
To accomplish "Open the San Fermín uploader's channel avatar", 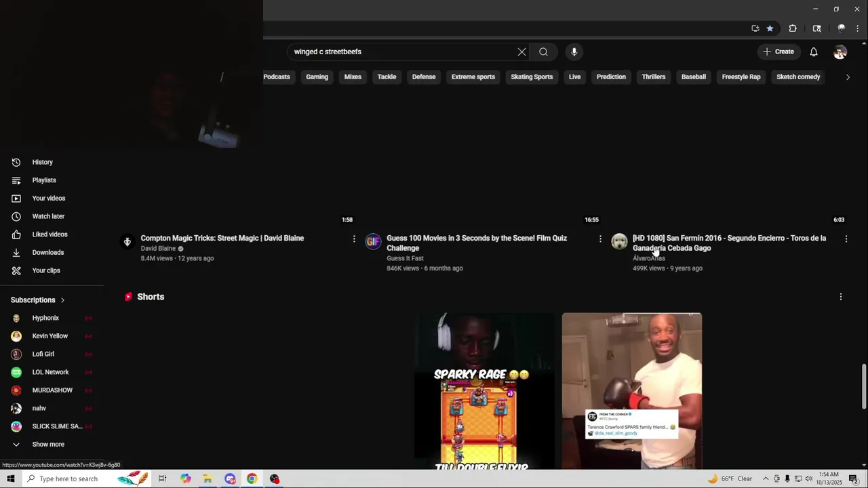I will pyautogui.click(x=620, y=241).
